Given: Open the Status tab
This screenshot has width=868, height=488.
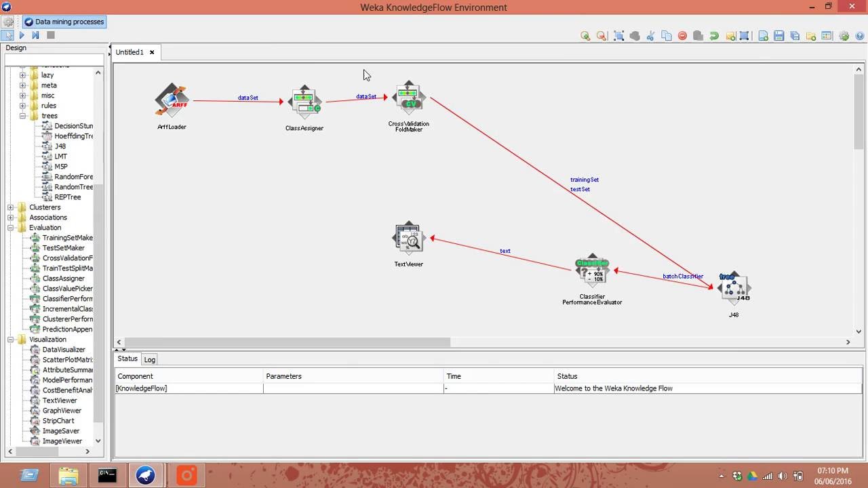Looking at the screenshot, I should [x=127, y=359].
